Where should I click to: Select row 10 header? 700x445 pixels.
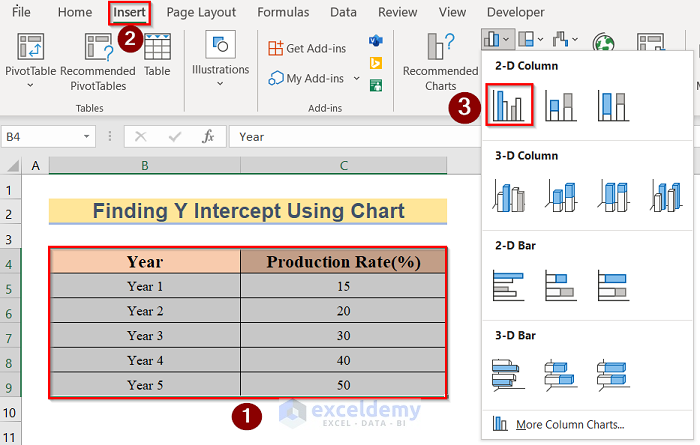coord(10,413)
